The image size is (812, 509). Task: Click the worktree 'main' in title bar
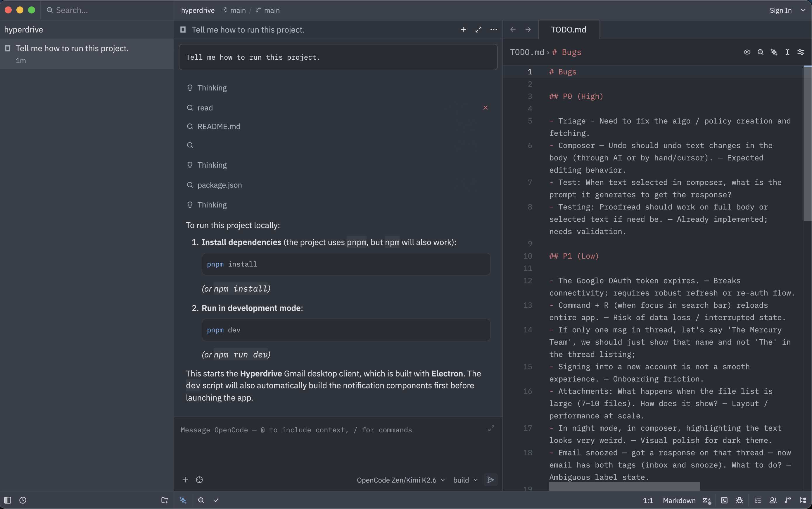[234, 11]
